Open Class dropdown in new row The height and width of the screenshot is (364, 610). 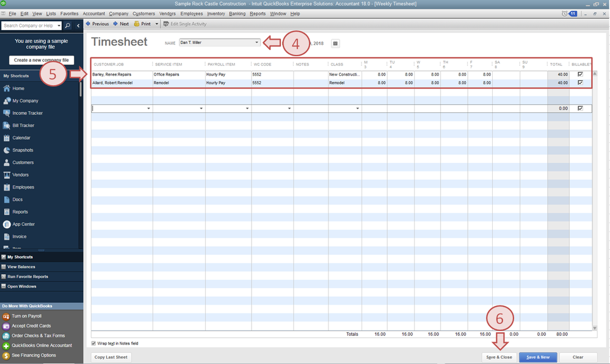click(357, 109)
